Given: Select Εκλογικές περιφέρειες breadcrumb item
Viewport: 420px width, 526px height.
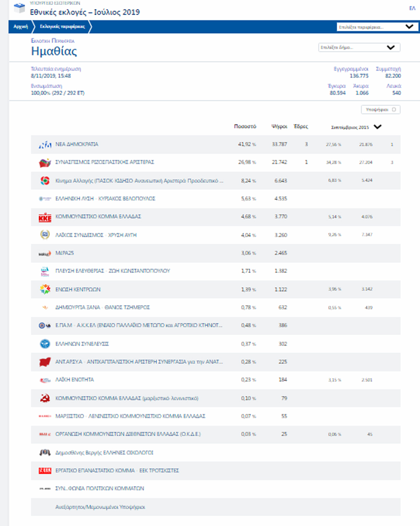Looking at the screenshot, I should [62, 27].
